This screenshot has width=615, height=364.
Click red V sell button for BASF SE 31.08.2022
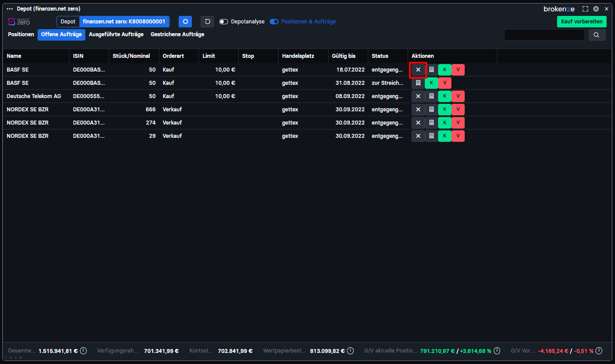click(445, 83)
